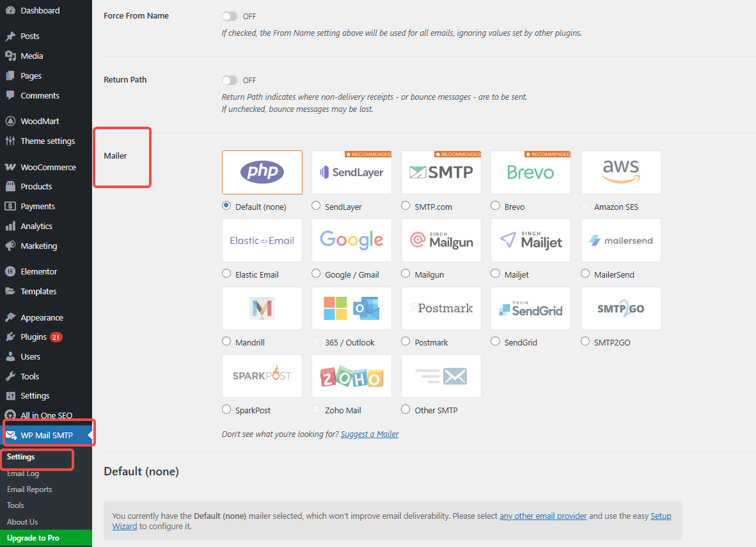The image size is (756, 547).
Task: Turn on the Return Path toggle
Action: [x=229, y=80]
